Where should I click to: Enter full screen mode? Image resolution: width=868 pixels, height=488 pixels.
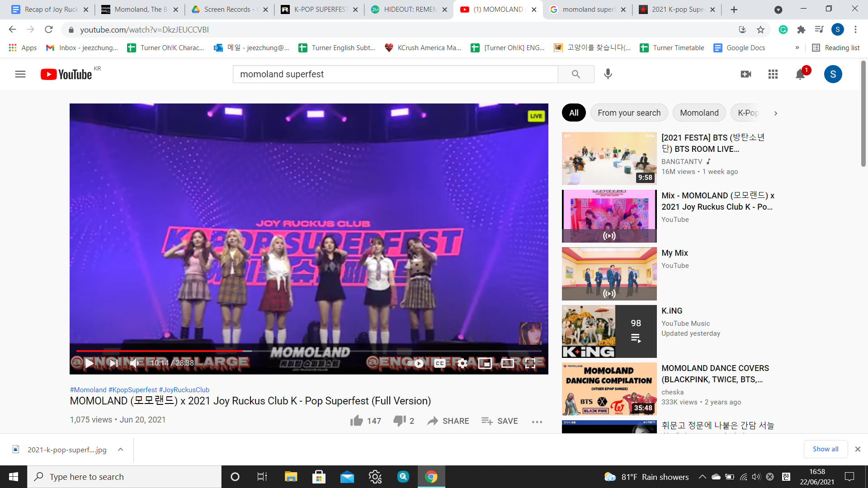[x=530, y=363]
